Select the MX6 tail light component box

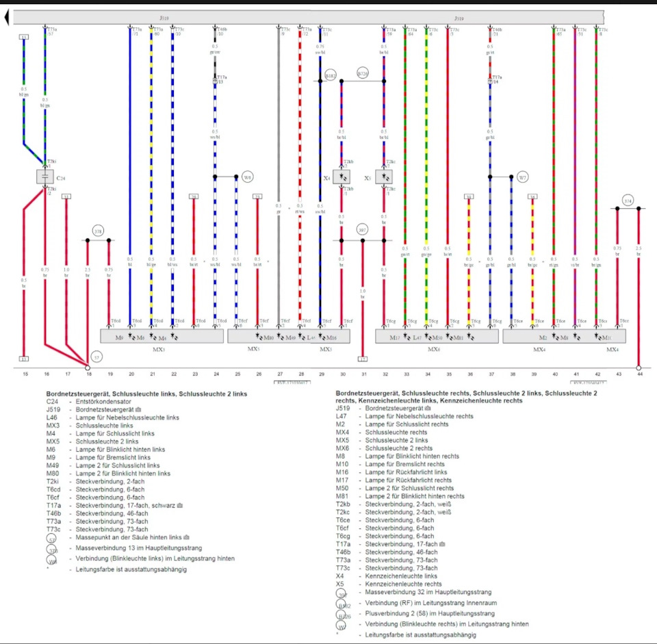[437, 337]
